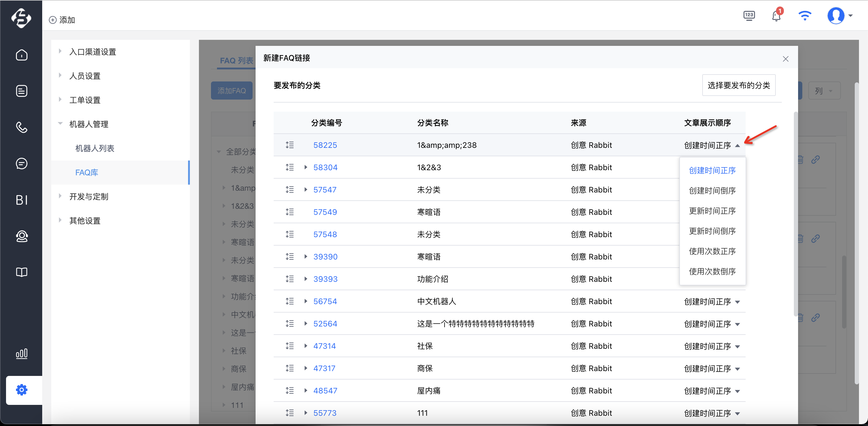Expand category row 58304 triangle
The image size is (868, 426).
[x=306, y=167]
